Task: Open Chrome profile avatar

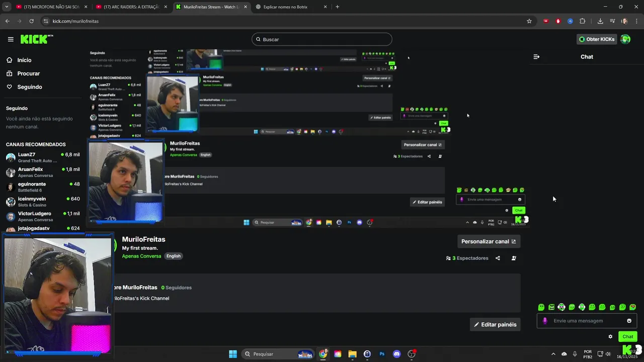Action: coord(624,21)
